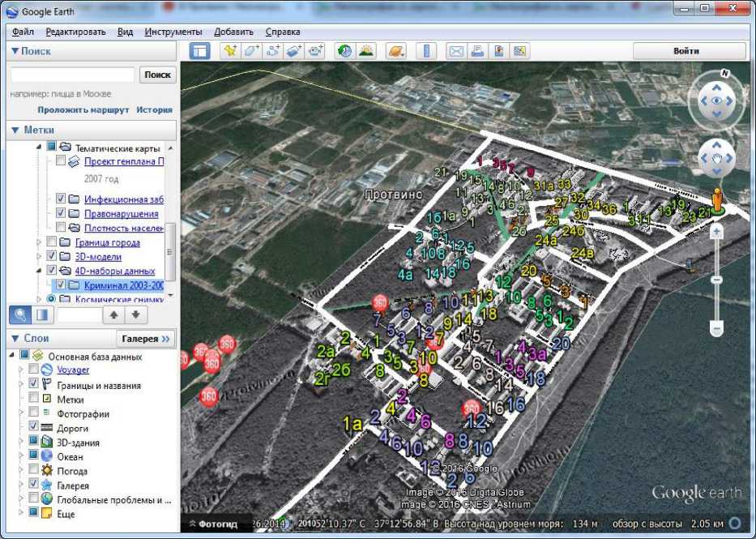This screenshot has height=539, width=756.
Task: Toggle the sidebar panel toolbar icon
Action: 199,51
